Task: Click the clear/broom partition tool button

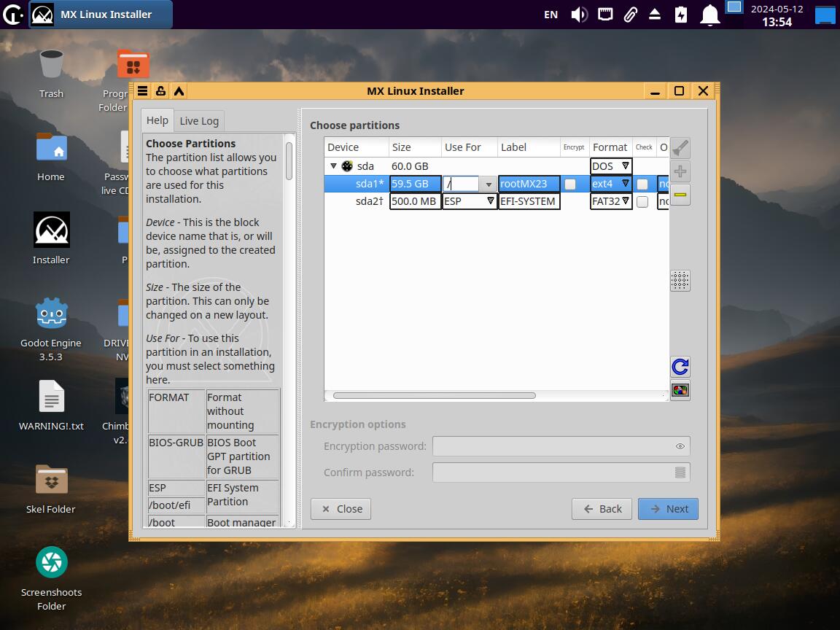Action: click(680, 149)
